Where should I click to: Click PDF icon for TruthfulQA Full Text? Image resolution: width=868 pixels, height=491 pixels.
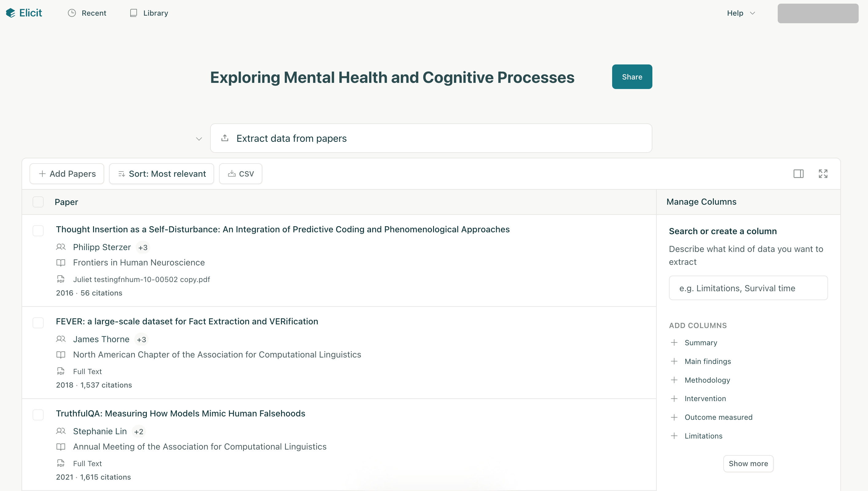click(61, 463)
